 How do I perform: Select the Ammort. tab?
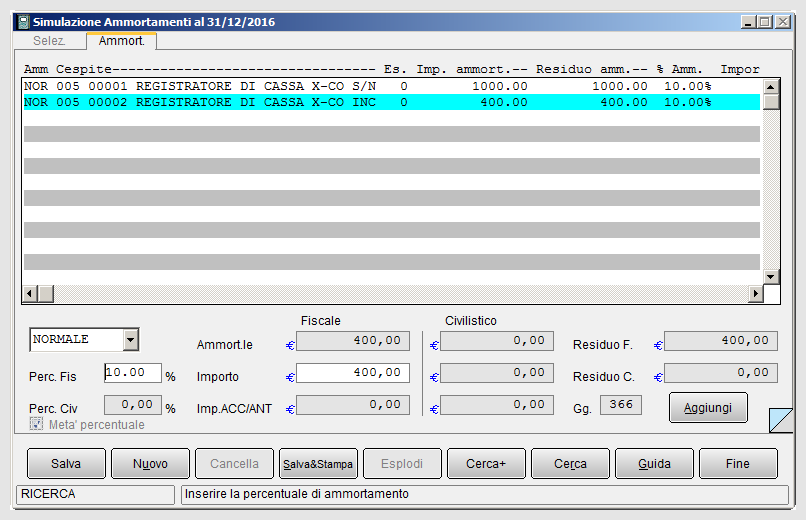coord(121,41)
